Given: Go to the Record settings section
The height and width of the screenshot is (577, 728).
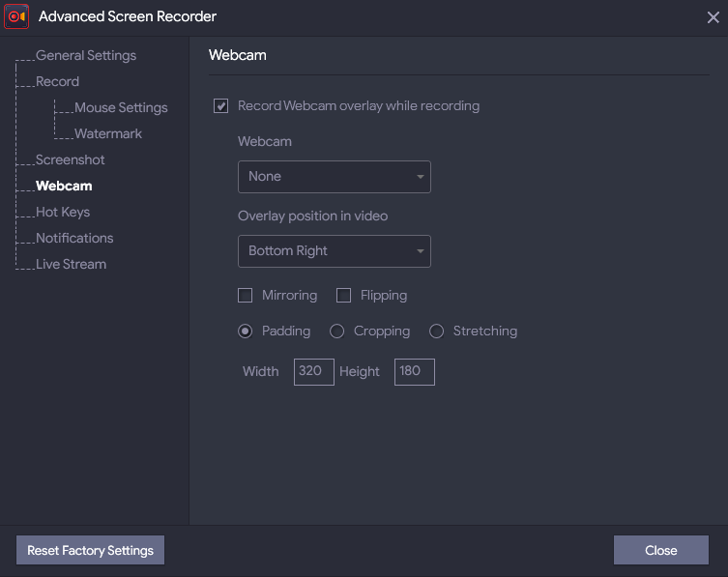Looking at the screenshot, I should pos(57,82).
